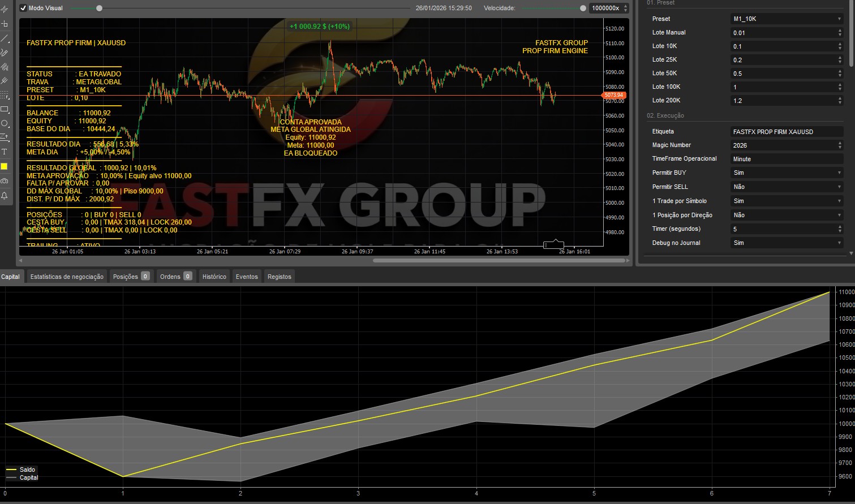This screenshot has height=504, width=855.
Task: Choose the Fibonacci retracement tool
Action: click(x=5, y=95)
